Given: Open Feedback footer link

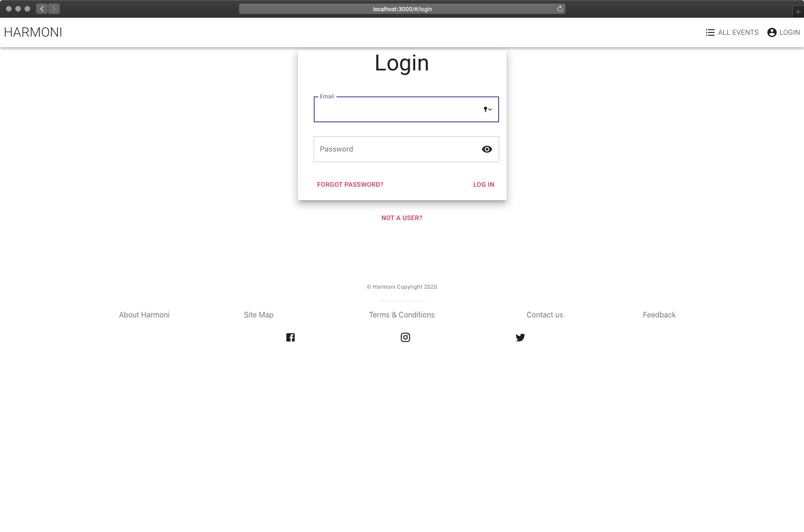Looking at the screenshot, I should click(659, 315).
